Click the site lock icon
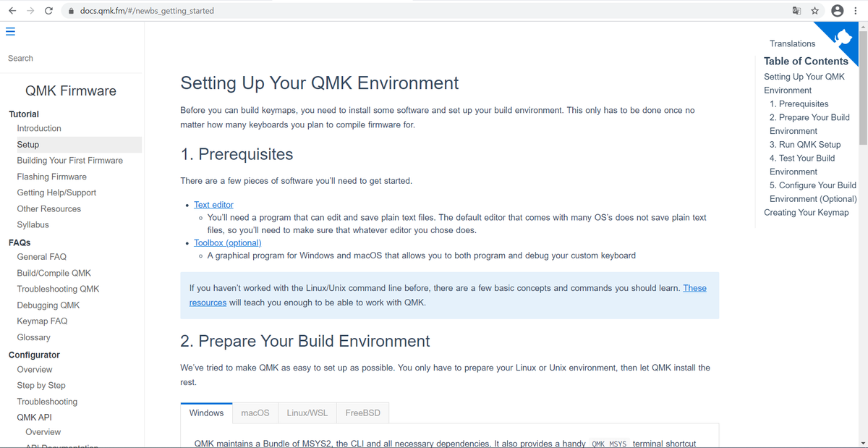This screenshot has width=868, height=448. pyautogui.click(x=71, y=11)
